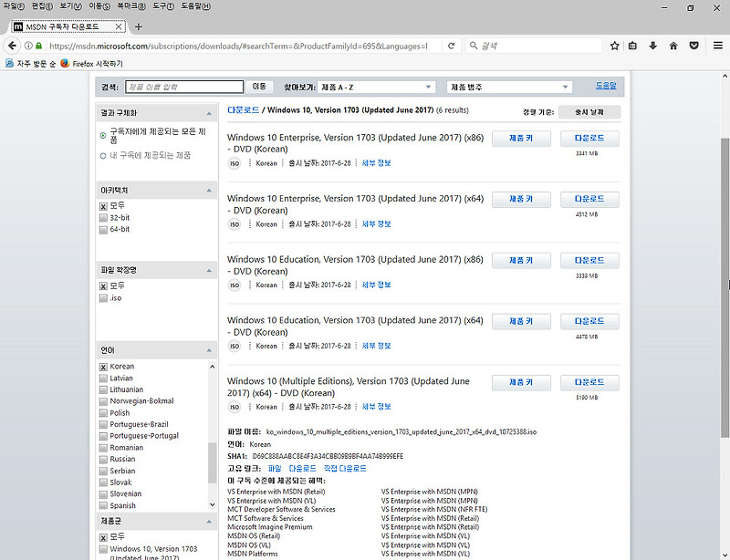
Task: Click the browser address bar URL
Action: click(x=238, y=46)
